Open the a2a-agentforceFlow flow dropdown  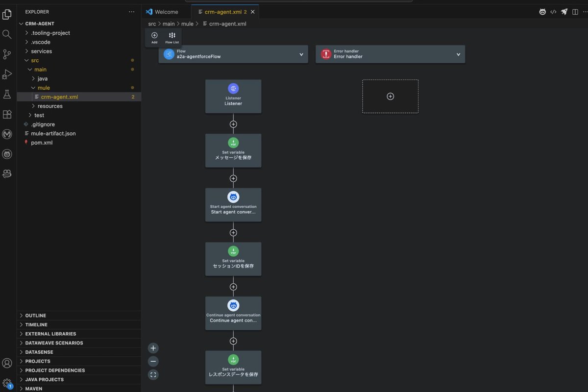[301, 54]
